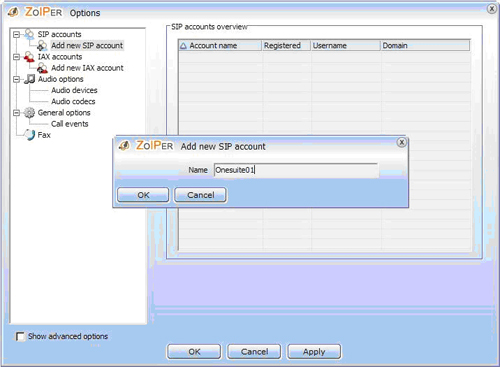
Task: Click the General options gear icon
Action: (x=29, y=113)
